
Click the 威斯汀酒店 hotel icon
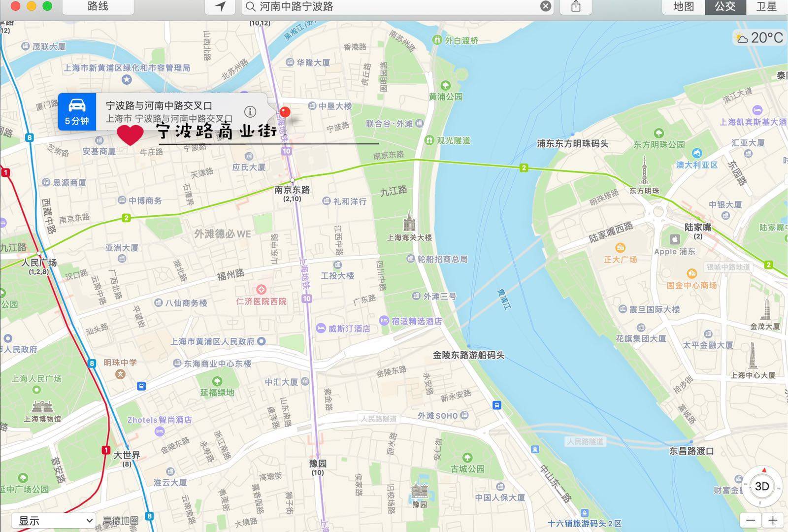[321, 328]
